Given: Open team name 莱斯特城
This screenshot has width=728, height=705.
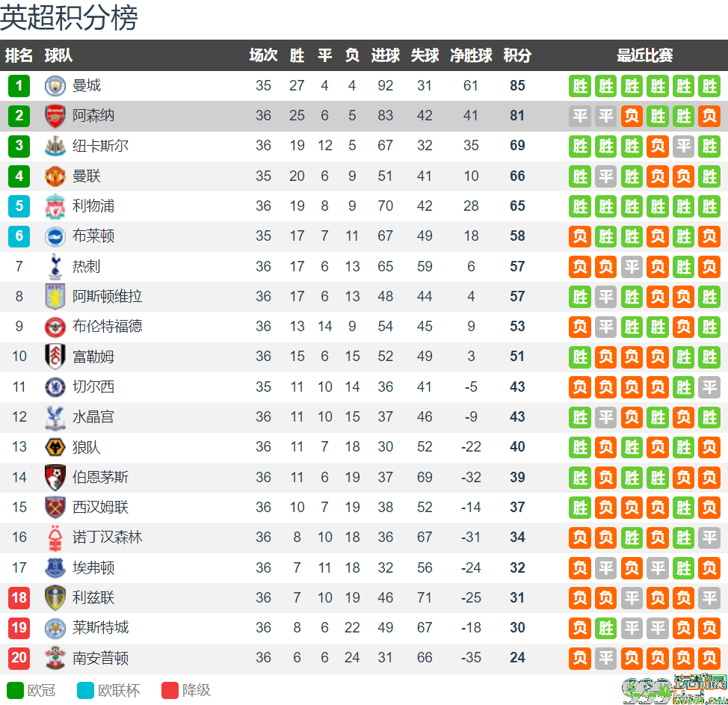Looking at the screenshot, I should coord(100,628).
